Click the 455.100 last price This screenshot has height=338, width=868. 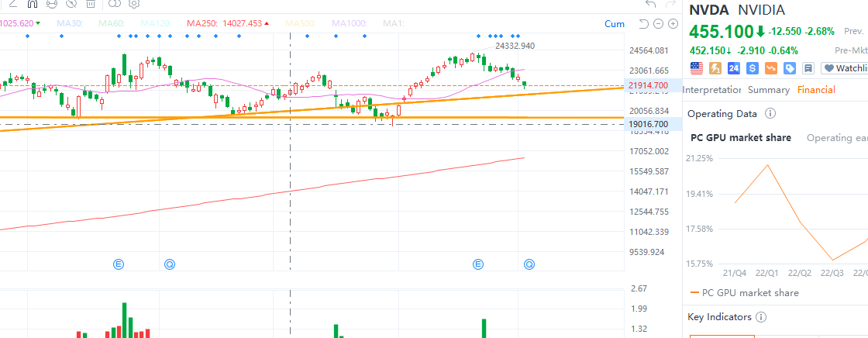tap(722, 31)
